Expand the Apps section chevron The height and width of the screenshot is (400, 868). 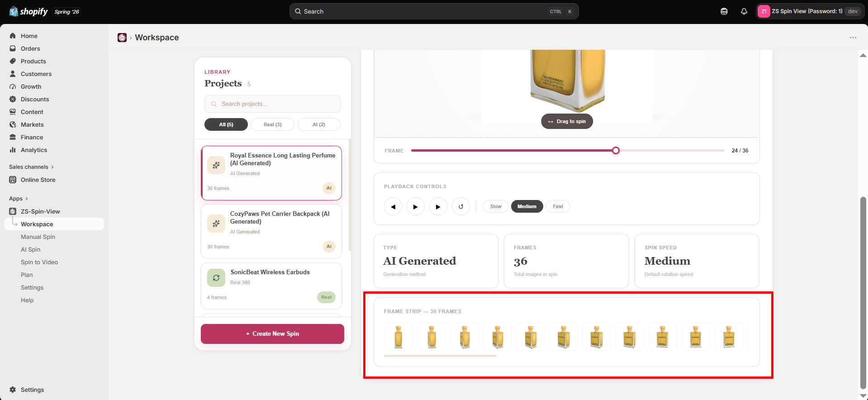27,199
